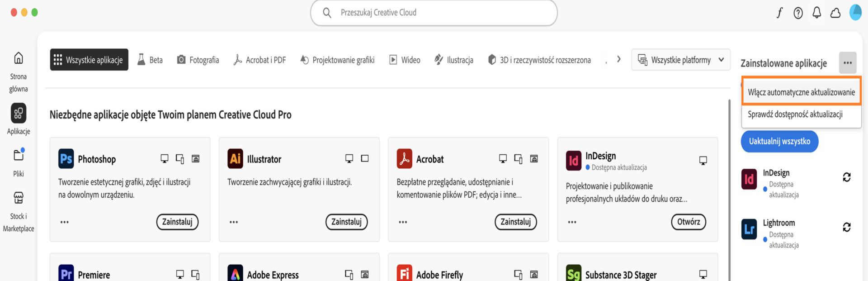Image resolution: width=868 pixels, height=281 pixels.
Task: Click the Adobe Fonts icon
Action: (x=778, y=13)
